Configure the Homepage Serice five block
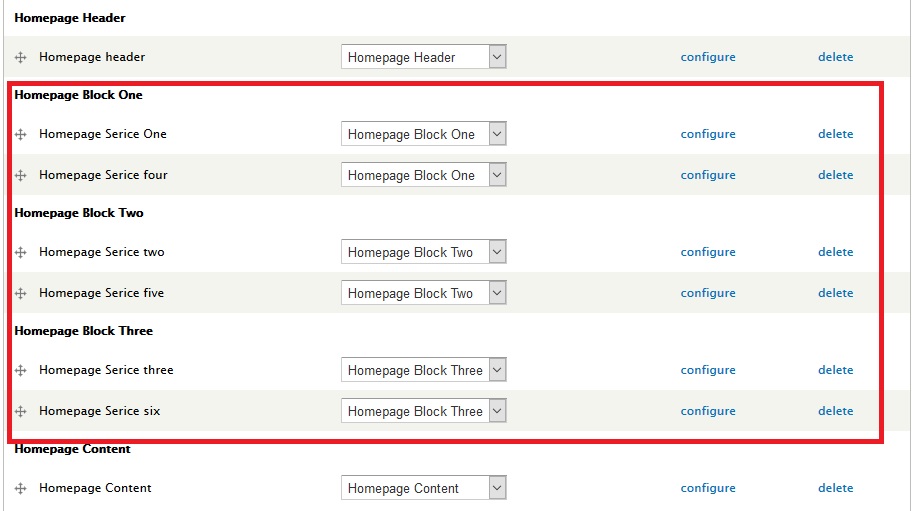 tap(708, 293)
